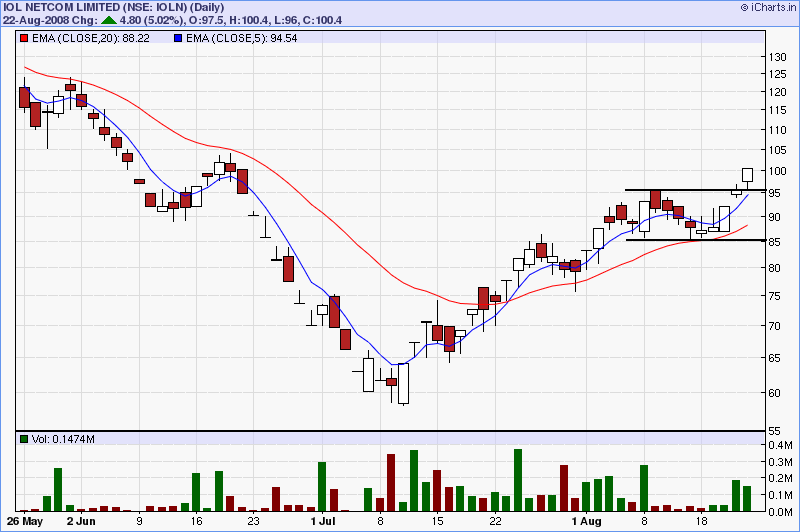The image size is (800, 532).
Task: Click the '26 May' date axis label
Action: pyautogui.click(x=25, y=521)
